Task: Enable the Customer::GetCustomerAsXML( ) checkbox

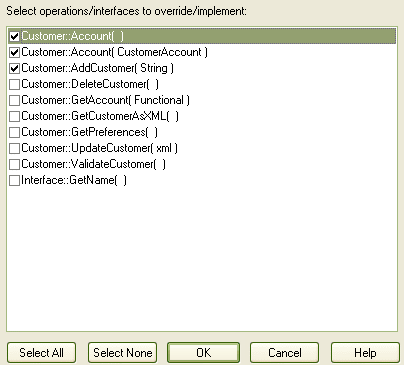Action: pos(14,116)
